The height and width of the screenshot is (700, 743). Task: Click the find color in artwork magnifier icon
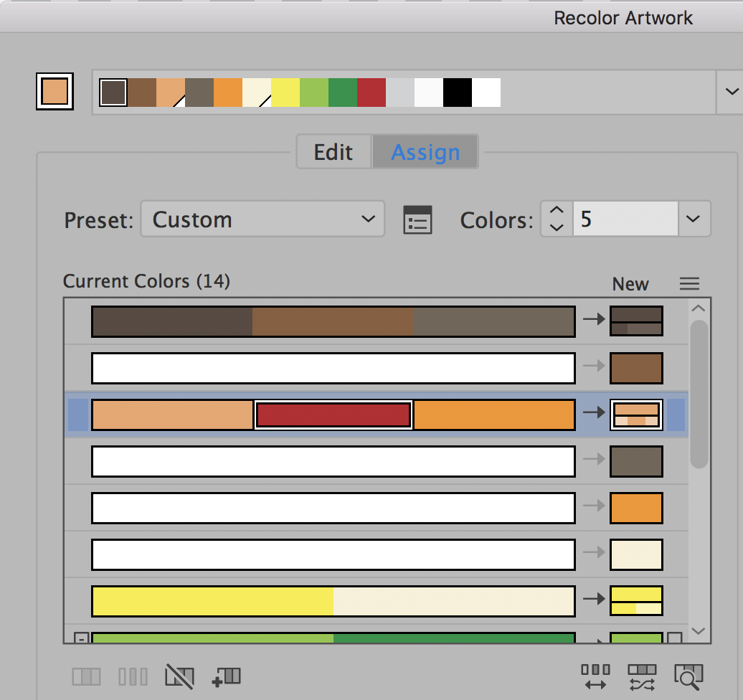click(688, 676)
